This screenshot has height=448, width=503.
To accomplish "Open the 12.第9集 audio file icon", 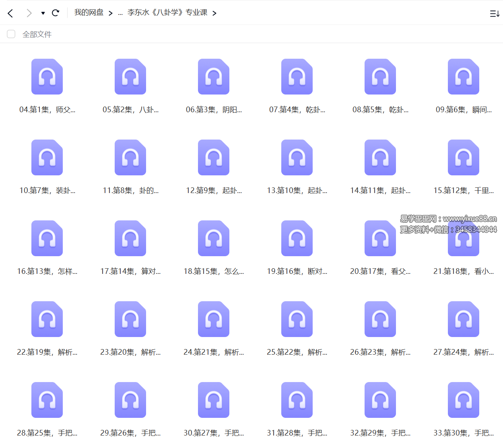I will (x=214, y=158).
